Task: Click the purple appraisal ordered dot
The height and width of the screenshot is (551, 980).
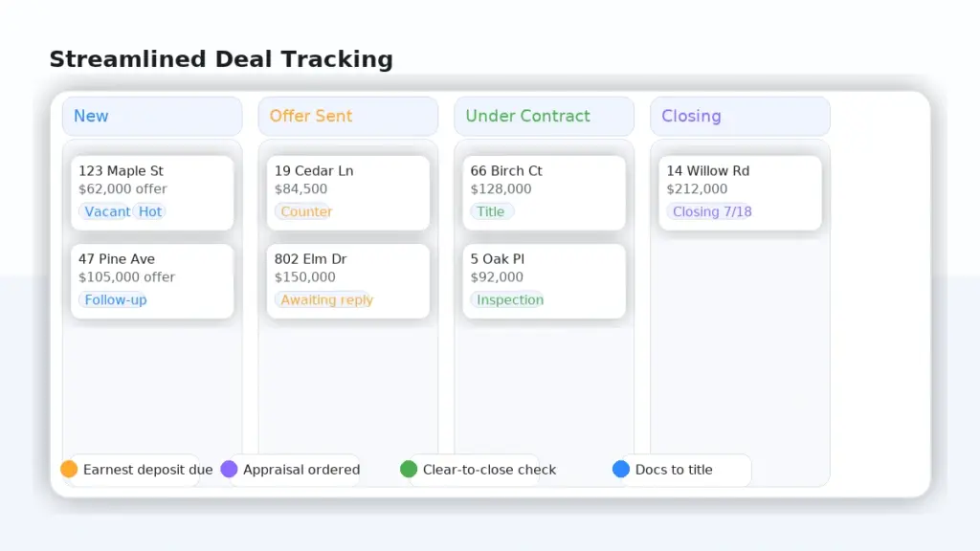Action: (x=229, y=470)
